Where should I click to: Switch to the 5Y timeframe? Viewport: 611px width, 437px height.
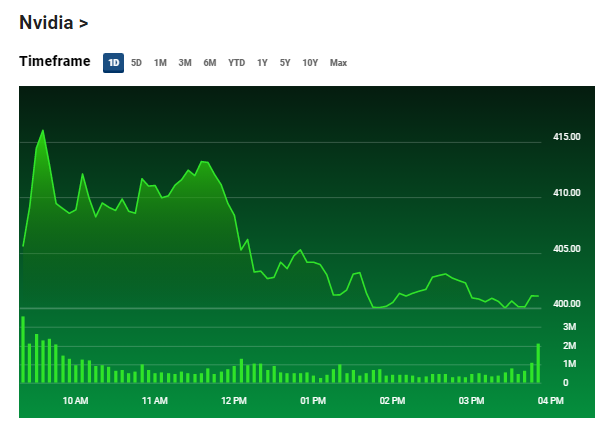pyautogui.click(x=285, y=63)
